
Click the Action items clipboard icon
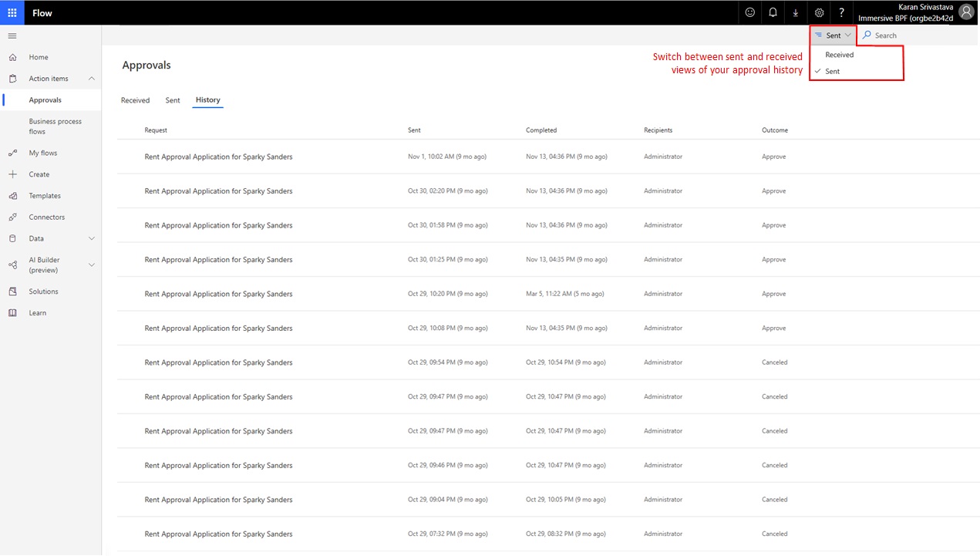pyautogui.click(x=12, y=79)
